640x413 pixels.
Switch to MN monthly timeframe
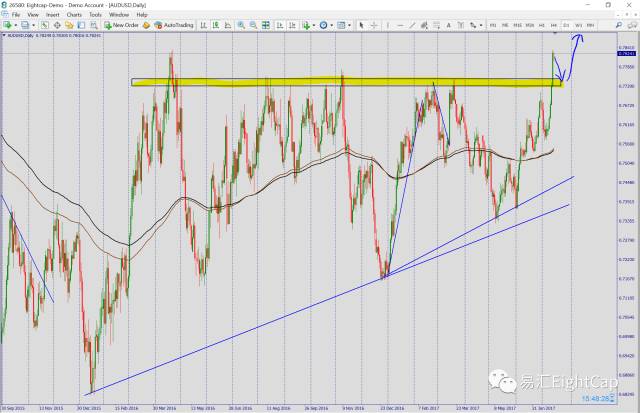pos(591,25)
